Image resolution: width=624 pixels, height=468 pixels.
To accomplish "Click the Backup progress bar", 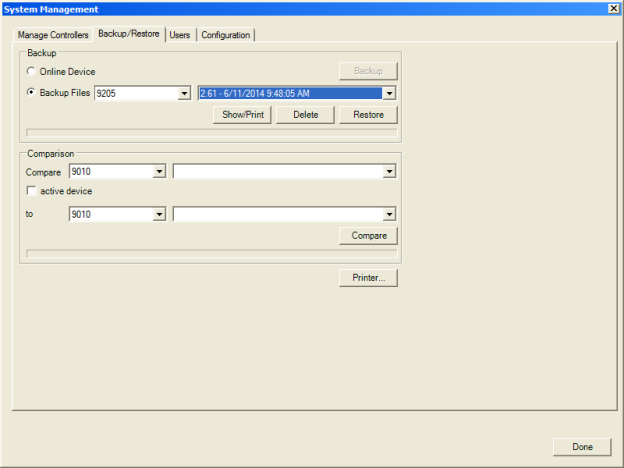I will click(x=211, y=131).
